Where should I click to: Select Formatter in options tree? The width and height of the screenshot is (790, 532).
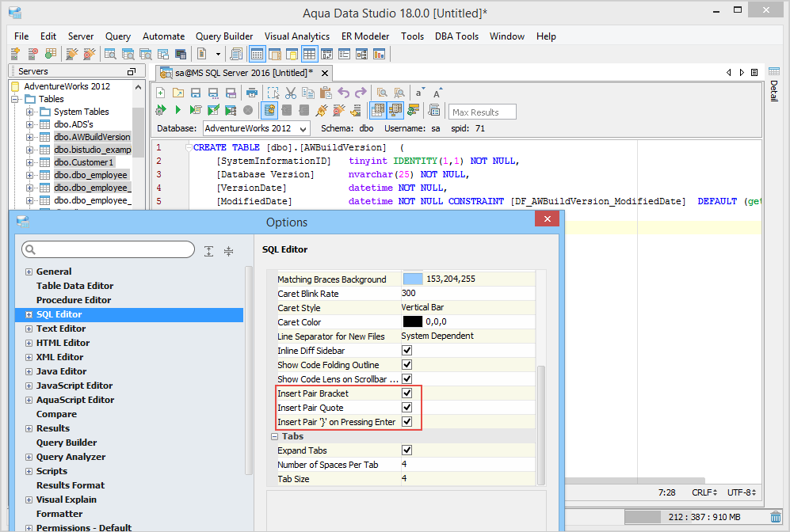(x=59, y=514)
